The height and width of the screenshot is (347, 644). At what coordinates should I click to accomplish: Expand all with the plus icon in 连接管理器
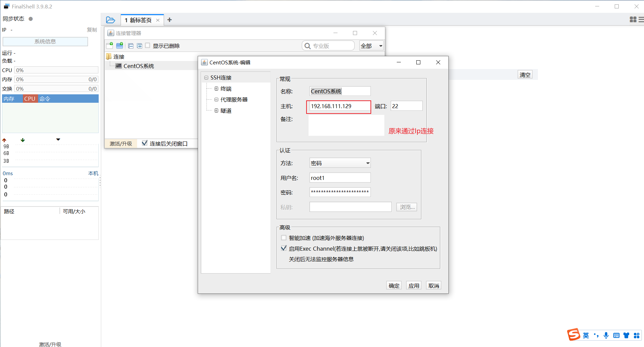pyautogui.click(x=139, y=46)
